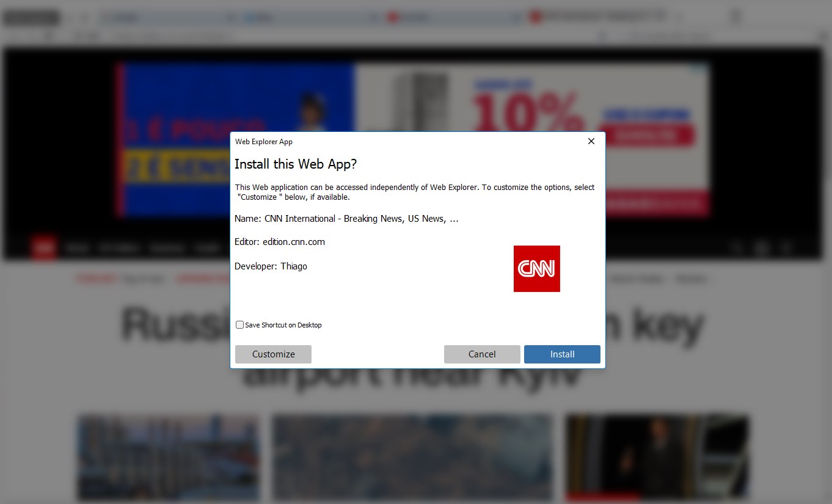Open the Customize options
Screen dimensions: 832x504
[273, 354]
